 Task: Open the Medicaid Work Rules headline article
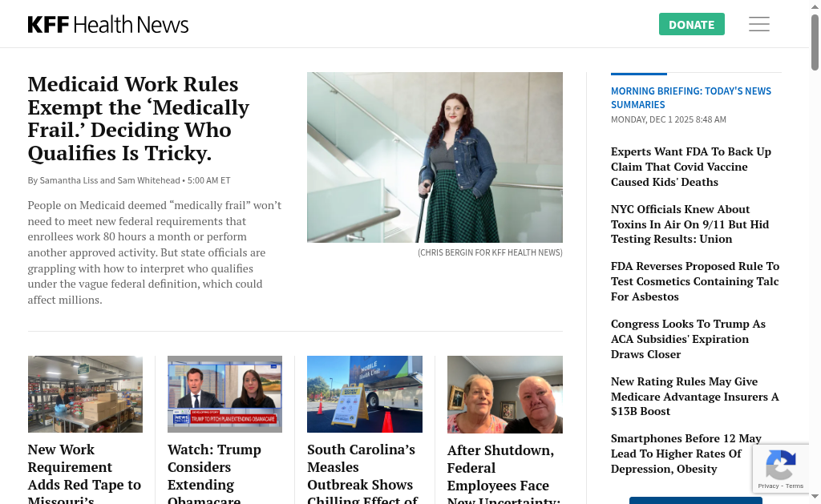139,119
